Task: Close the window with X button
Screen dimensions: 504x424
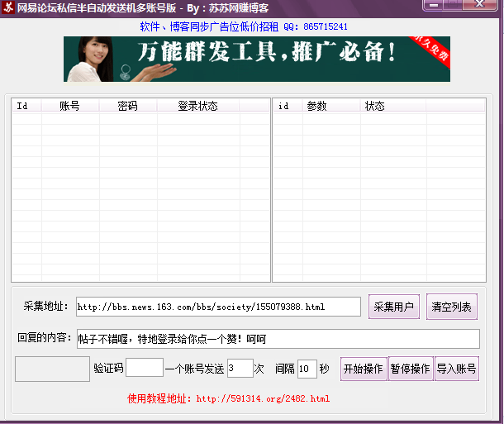Action: [x=480, y=4]
